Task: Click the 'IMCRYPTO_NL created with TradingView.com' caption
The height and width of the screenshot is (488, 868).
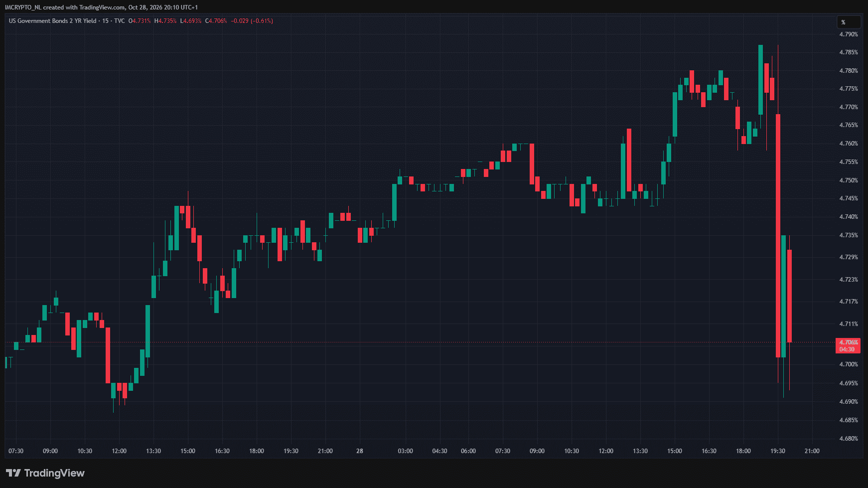Action: [x=65, y=7]
